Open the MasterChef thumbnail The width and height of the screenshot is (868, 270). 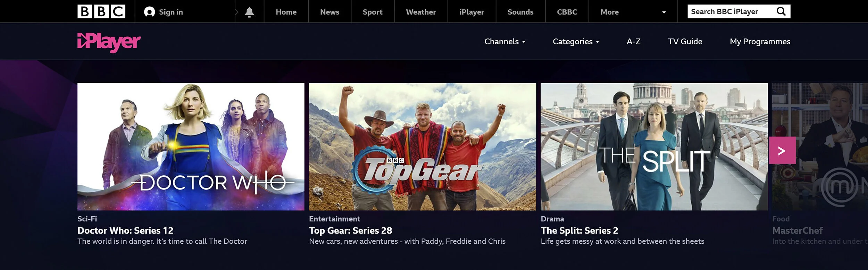820,147
